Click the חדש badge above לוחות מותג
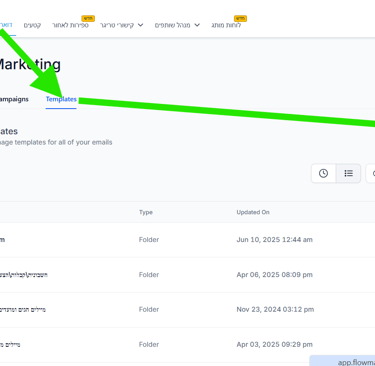Screen dimensions: 375x366 coord(240,18)
